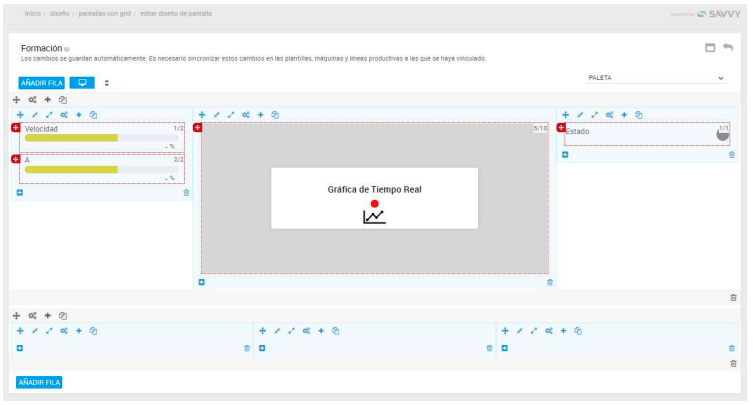This screenshot has width=753, height=405.
Task: Click the grey move icon of the Velocidad row
Action: coord(16,100)
